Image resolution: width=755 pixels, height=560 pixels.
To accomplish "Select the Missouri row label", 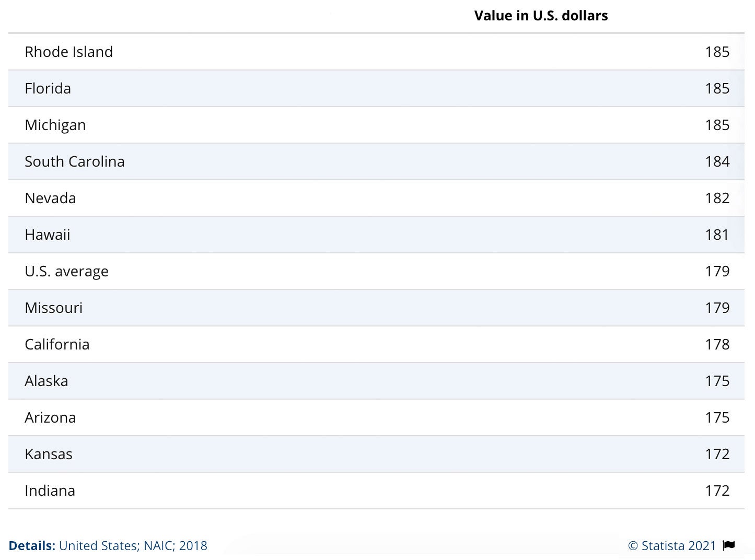I will point(53,308).
